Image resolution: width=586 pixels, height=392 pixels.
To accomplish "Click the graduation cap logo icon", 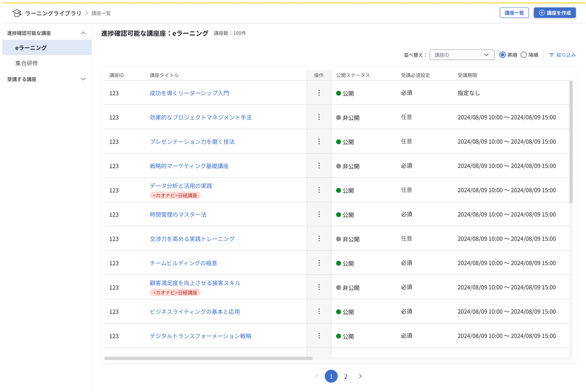I will (17, 12).
